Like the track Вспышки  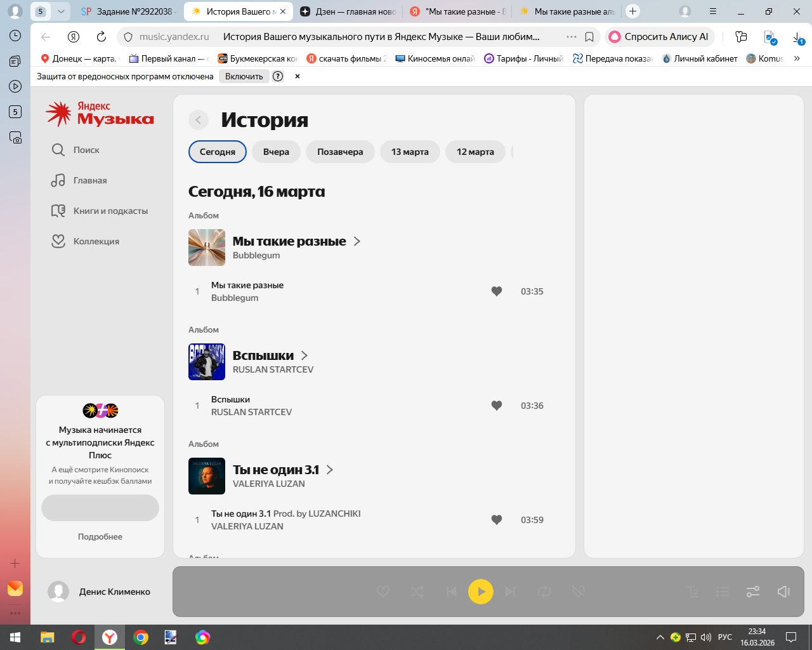point(497,406)
